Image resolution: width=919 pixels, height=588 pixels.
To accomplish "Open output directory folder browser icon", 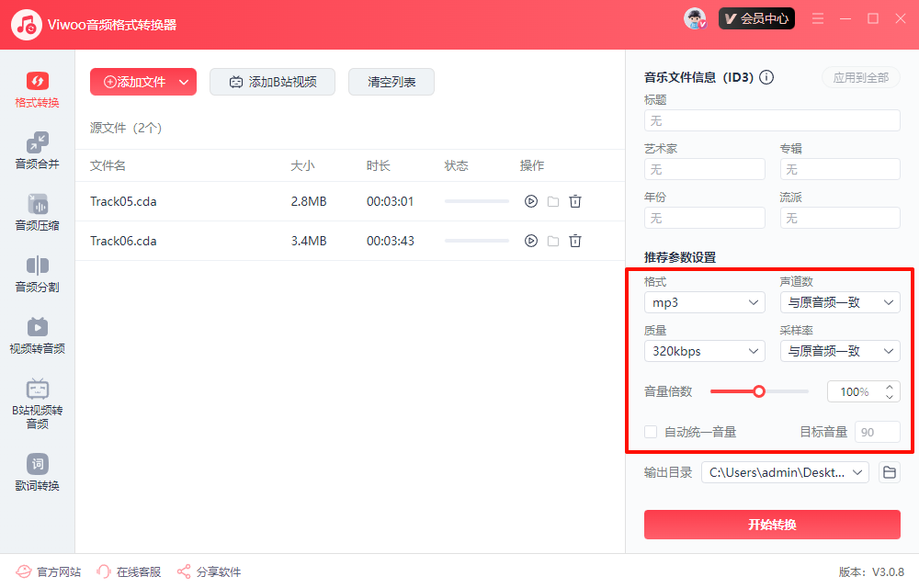I will [x=888, y=472].
